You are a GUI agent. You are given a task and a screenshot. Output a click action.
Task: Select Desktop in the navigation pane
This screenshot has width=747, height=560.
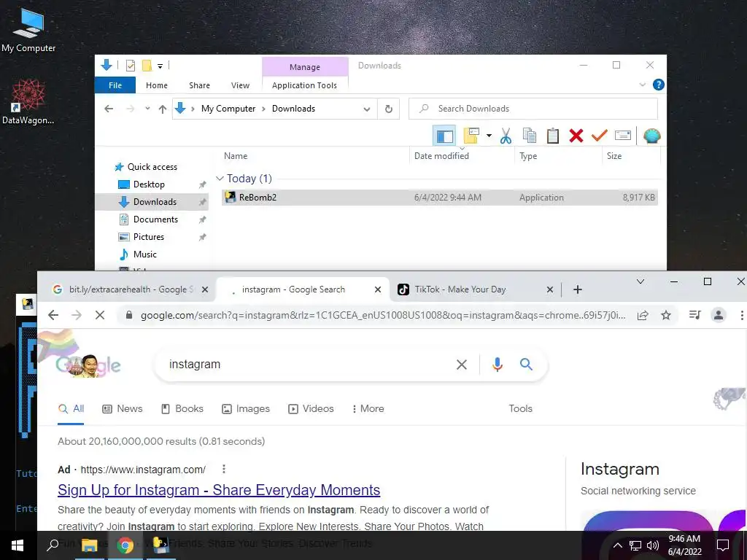point(149,184)
